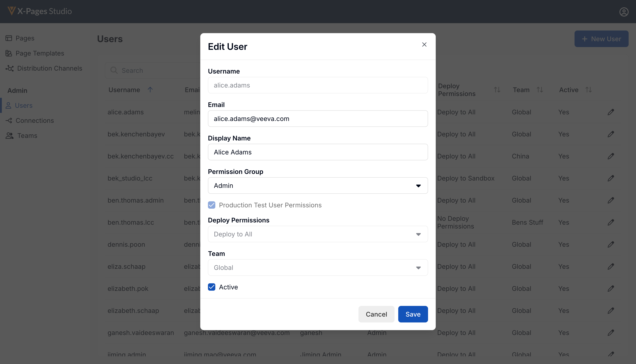
Task: Click the Username ascending sort arrow
Action: coord(150,90)
